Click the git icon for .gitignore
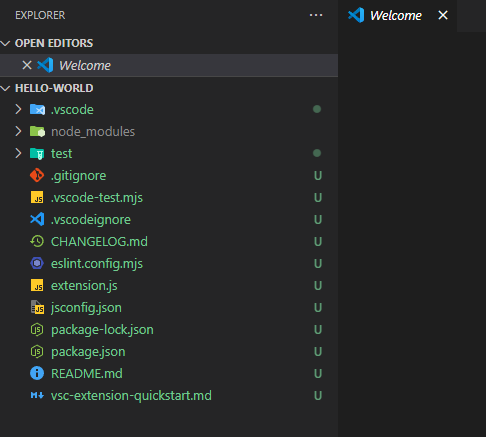 tap(37, 175)
